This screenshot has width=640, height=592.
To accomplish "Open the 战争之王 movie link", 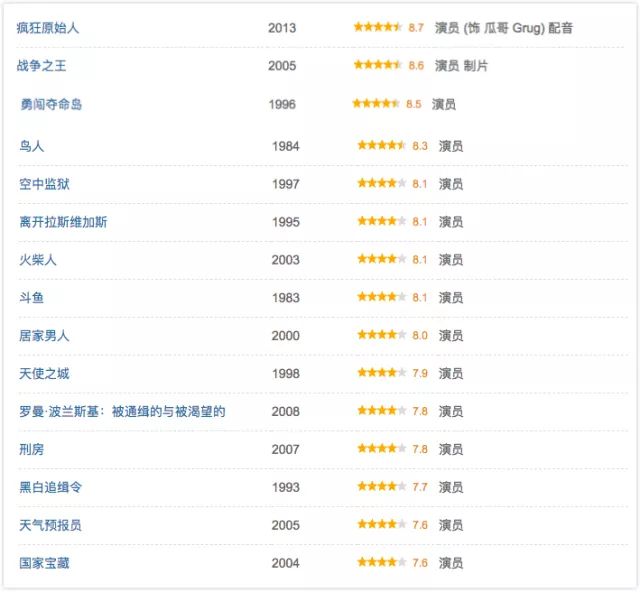I will click(x=42, y=66).
